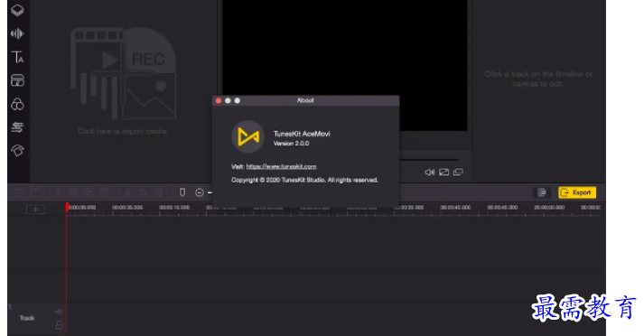The height and width of the screenshot is (336, 644).
Task: Click the icon left of Export
Action: point(542,192)
